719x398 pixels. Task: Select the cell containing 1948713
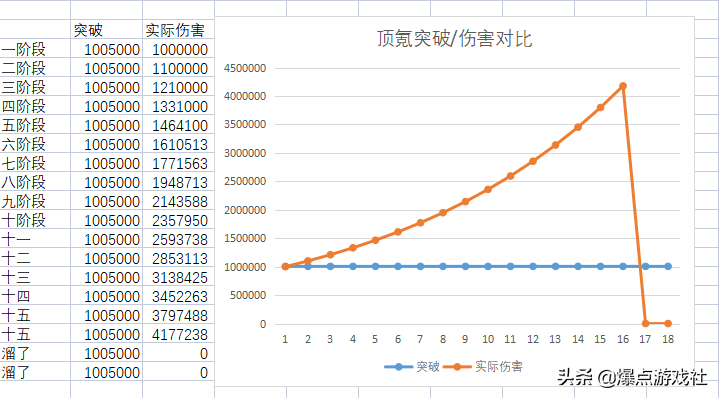[178, 182]
